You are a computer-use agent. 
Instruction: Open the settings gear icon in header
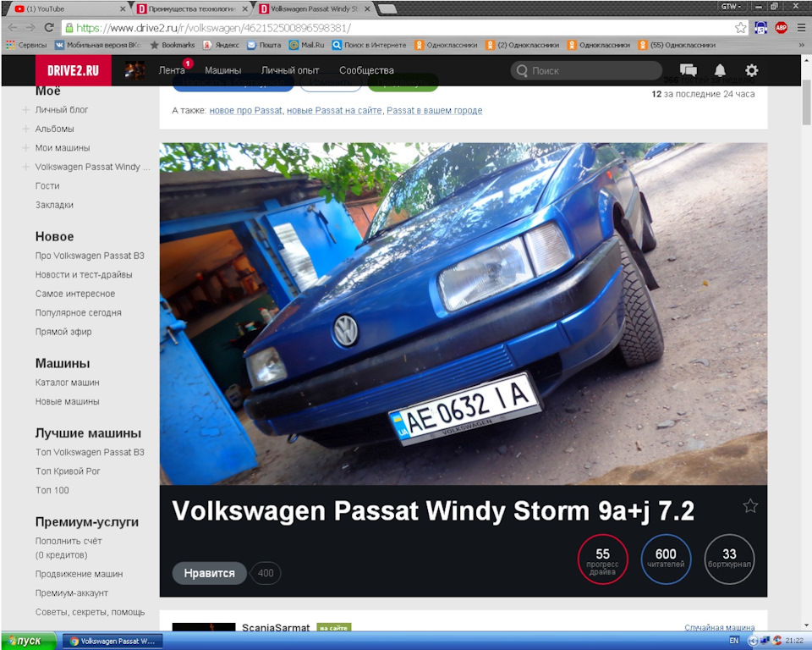click(751, 70)
